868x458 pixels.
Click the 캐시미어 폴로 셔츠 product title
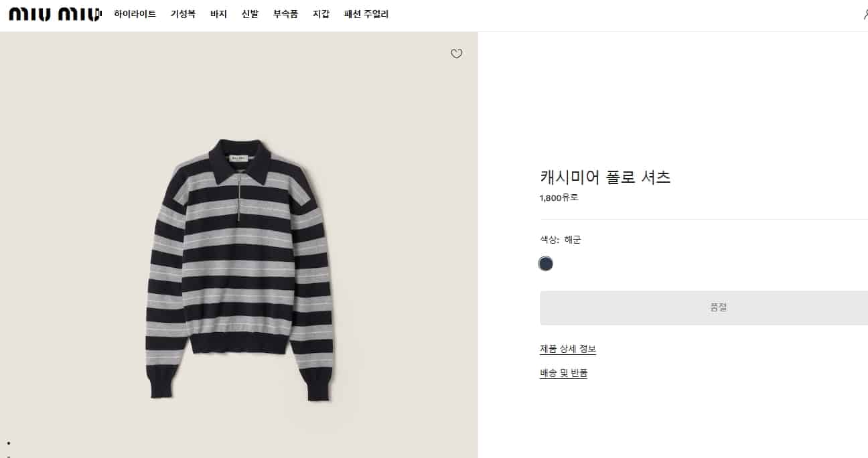pyautogui.click(x=605, y=177)
